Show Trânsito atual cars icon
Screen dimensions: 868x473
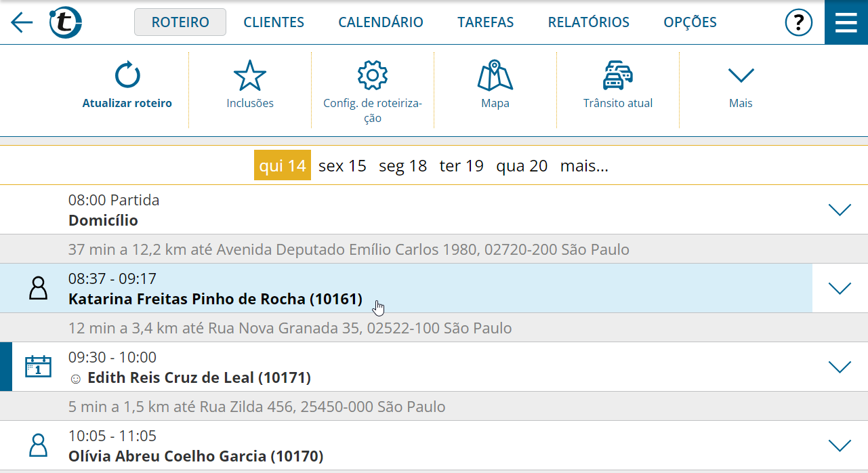point(617,75)
